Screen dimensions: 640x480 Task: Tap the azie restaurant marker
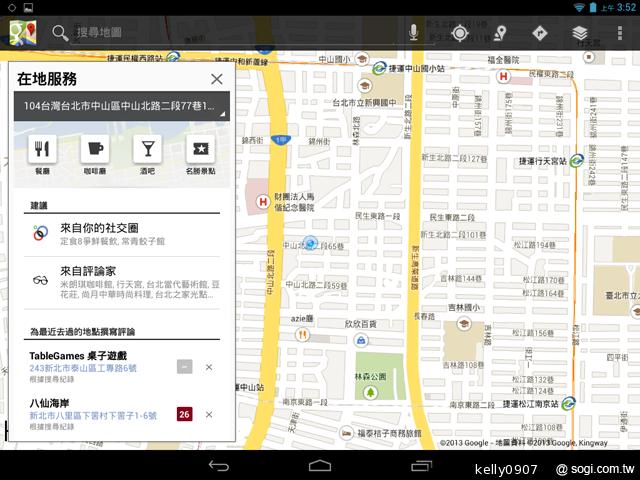[302, 335]
